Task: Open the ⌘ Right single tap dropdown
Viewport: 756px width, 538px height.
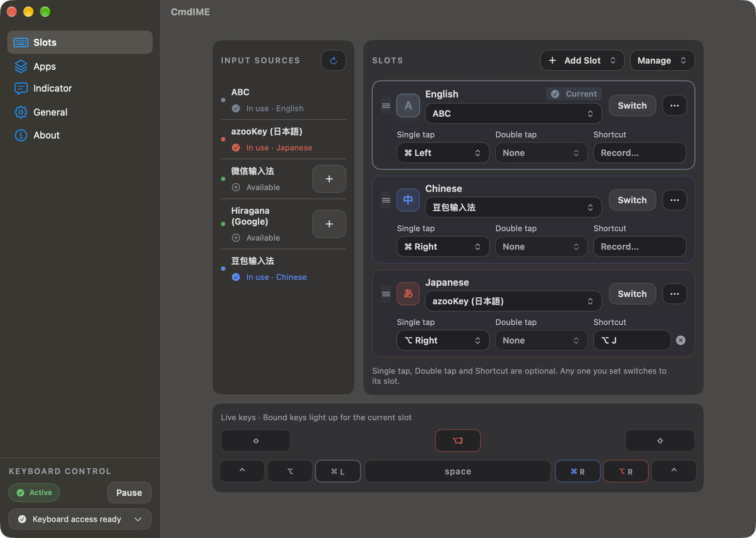Action: pos(443,247)
